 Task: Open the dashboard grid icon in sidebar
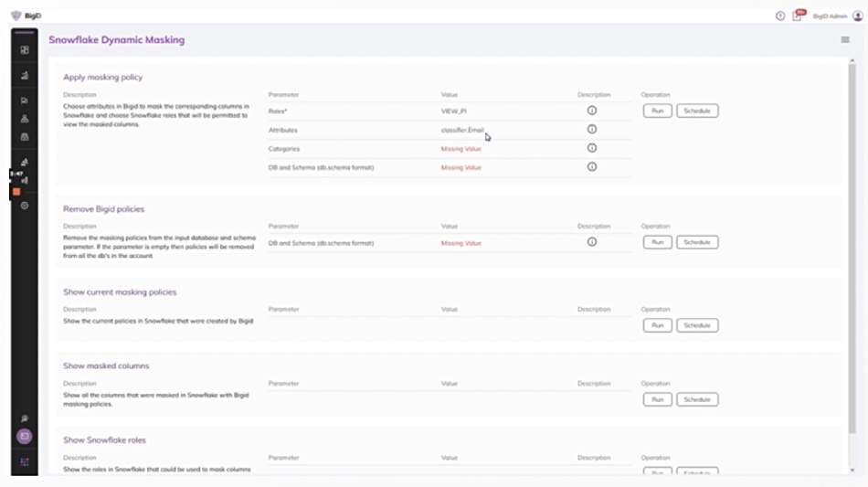click(25, 50)
